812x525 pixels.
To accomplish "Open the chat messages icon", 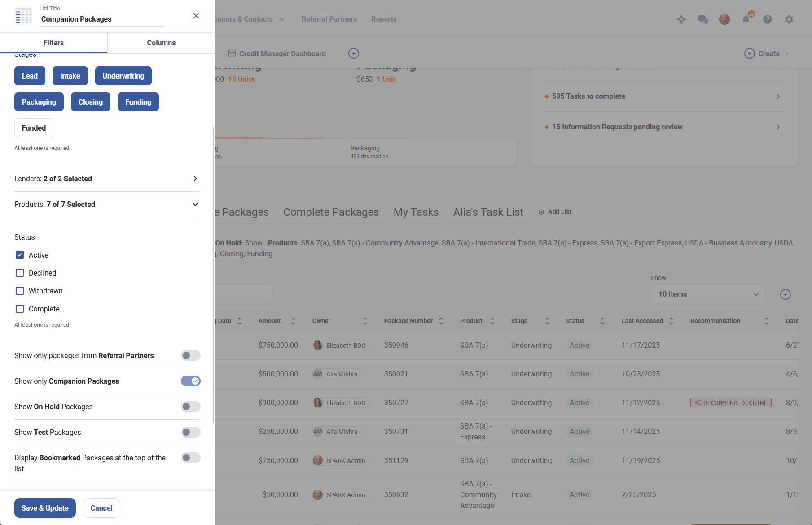I will pos(702,19).
